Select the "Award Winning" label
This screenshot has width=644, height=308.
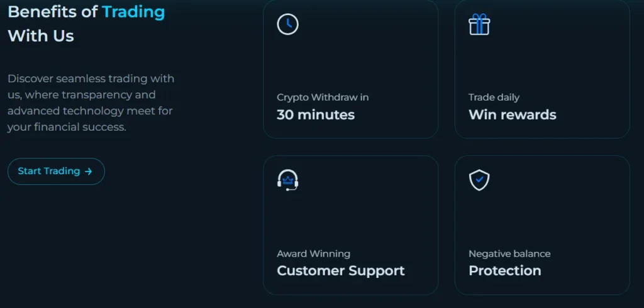tap(313, 254)
